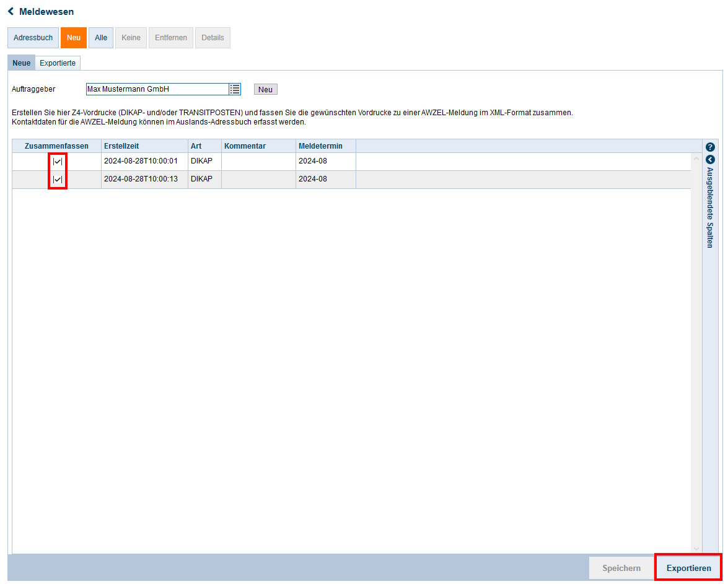
Task: Switch to the Neue tab
Action: [21, 63]
